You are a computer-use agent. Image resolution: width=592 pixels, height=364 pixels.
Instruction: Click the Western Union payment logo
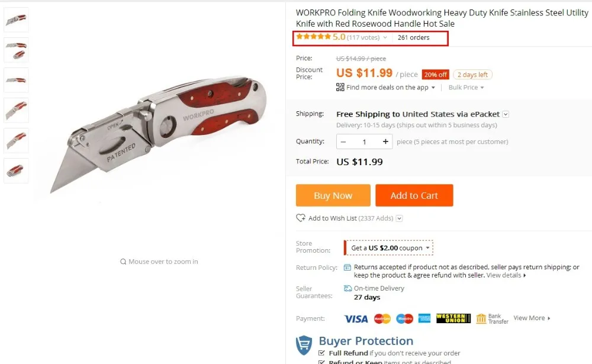tap(453, 318)
